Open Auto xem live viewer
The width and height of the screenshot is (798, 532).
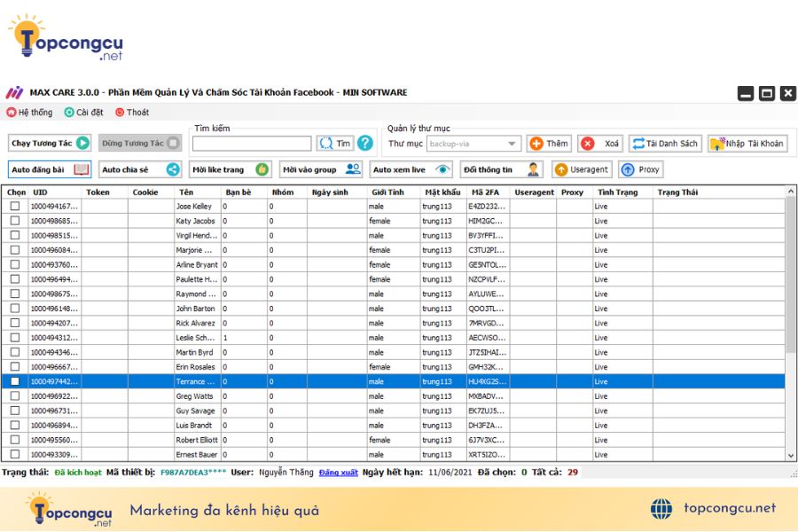tap(411, 169)
